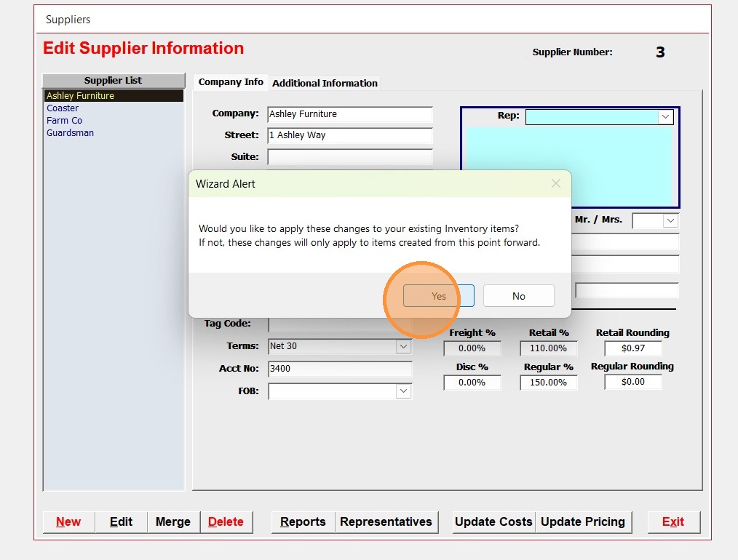Open supplier Reports
This screenshot has height=560, width=738.
303,521
